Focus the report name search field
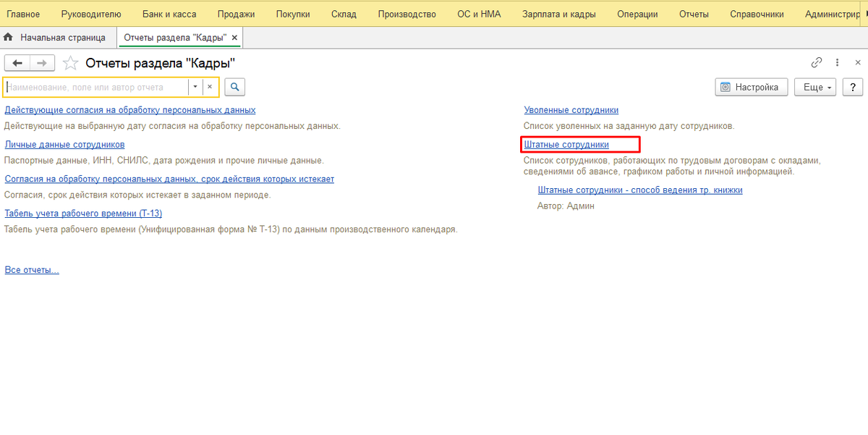Image resolution: width=868 pixels, height=435 pixels. 95,87
